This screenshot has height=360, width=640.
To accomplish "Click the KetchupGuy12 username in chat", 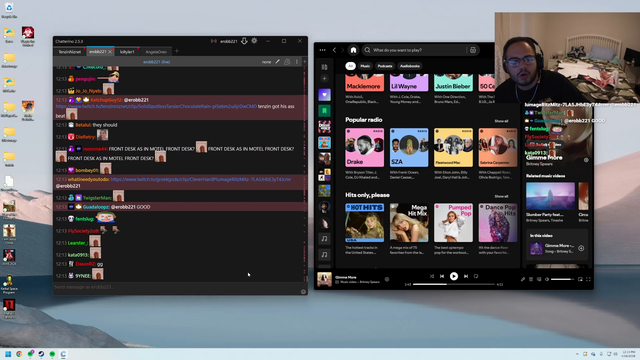I will tap(106, 100).
